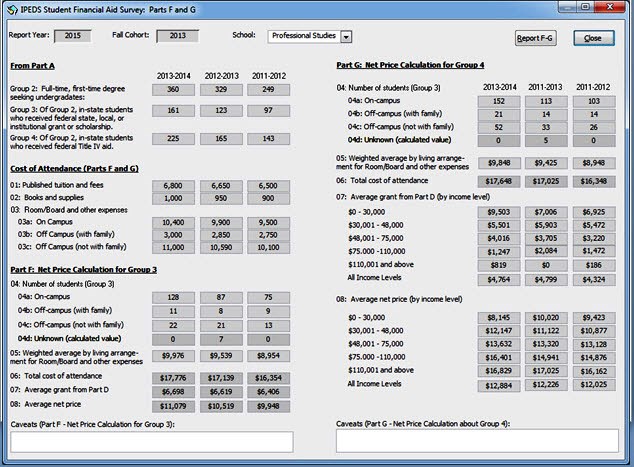Click Off Campus not with family value 11,000
The image size is (634, 467).
(173, 248)
